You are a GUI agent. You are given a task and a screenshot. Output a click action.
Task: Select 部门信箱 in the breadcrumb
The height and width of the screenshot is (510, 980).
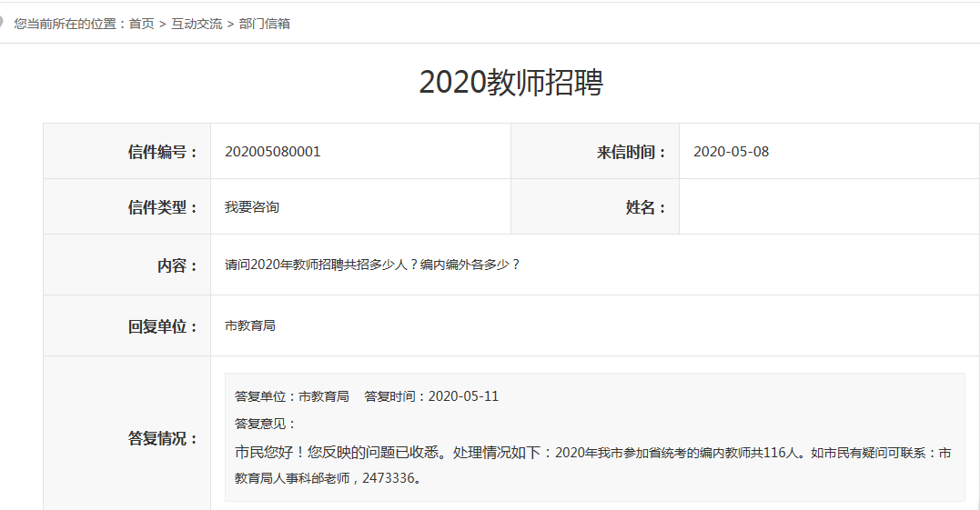coord(264,24)
